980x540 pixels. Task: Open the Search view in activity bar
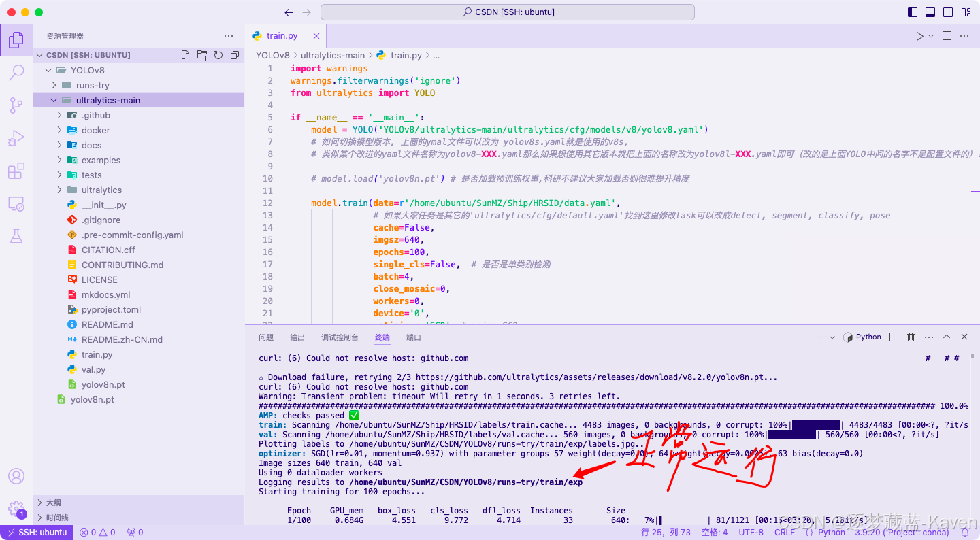point(16,72)
